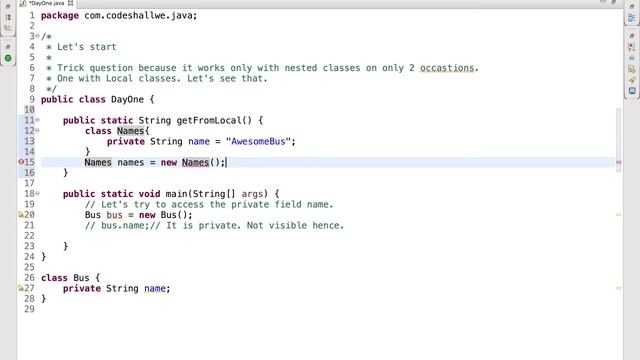This screenshot has width=640, height=360.
Task: Restore the lower left minimized view group
Action: pyautogui.click(x=8, y=47)
